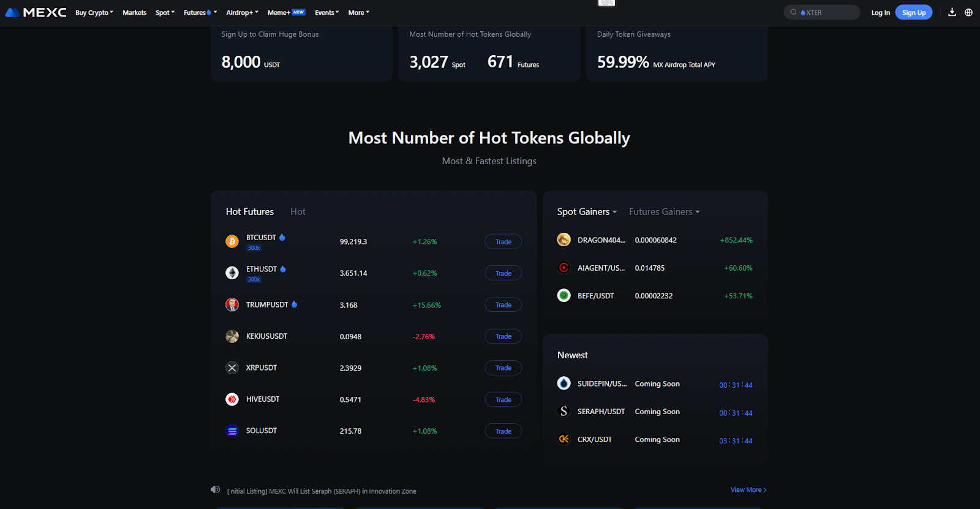The height and width of the screenshot is (509, 980).
Task: Click the TRUMPUSDT coin icon
Action: tap(232, 304)
